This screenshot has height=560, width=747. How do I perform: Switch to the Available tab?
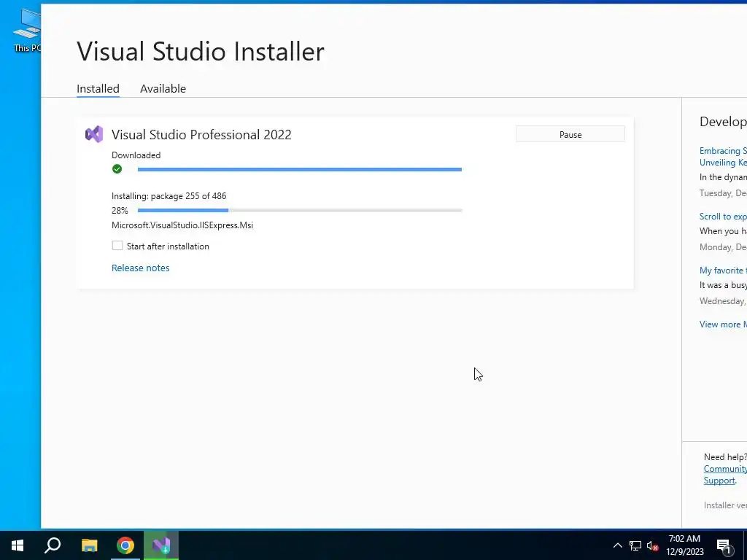tap(163, 88)
